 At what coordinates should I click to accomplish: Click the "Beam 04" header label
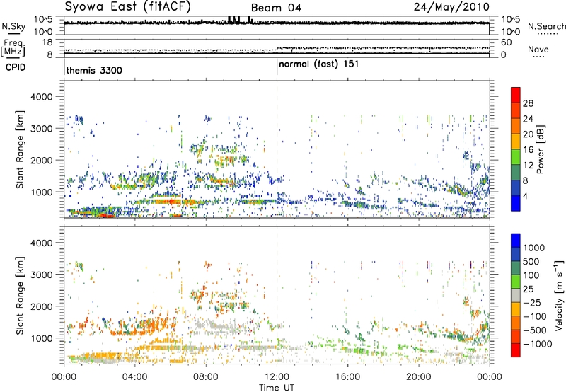pyautogui.click(x=276, y=8)
